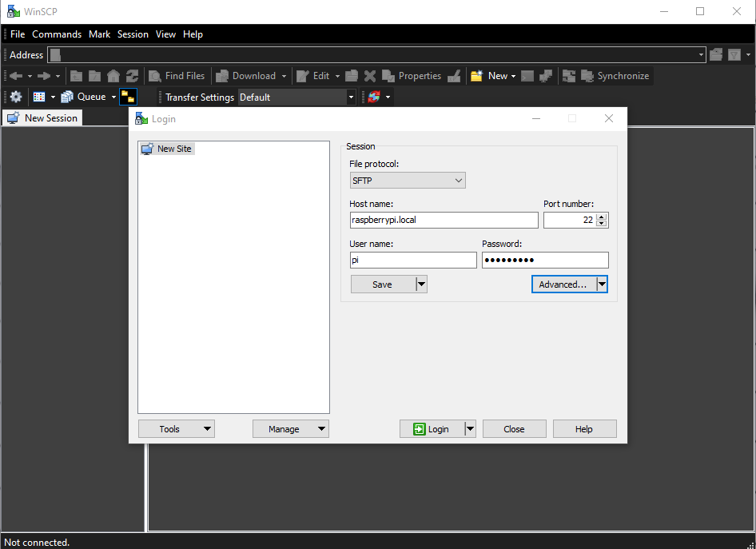Viewport: 756px width, 549px height.
Task: Click the New folder toolbar button
Action: pos(489,76)
